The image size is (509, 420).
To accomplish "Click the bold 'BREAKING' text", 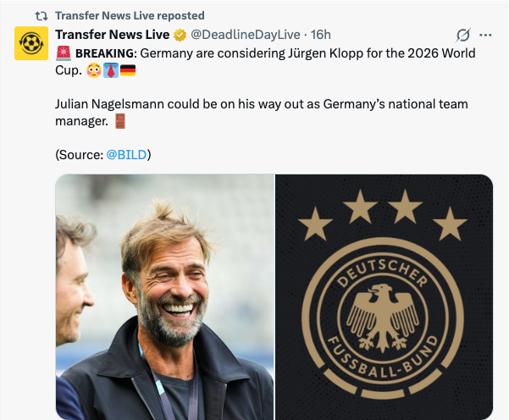I will pyautogui.click(x=106, y=53).
